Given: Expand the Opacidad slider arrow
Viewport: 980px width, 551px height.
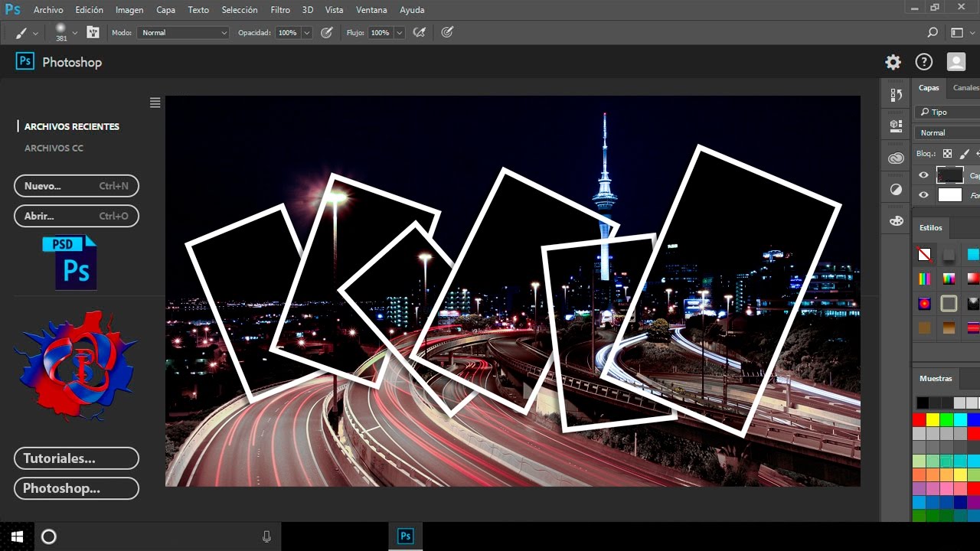Looking at the screenshot, I should [x=307, y=33].
